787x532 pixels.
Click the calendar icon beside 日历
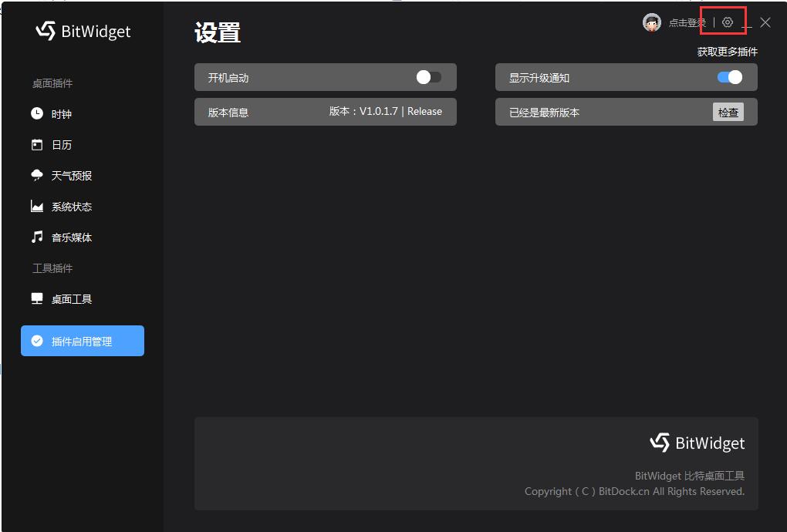(36, 144)
